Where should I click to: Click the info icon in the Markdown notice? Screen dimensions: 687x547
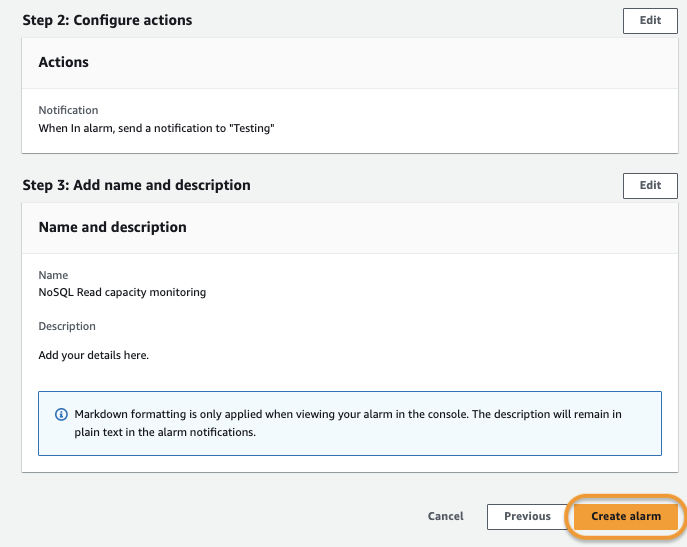[61, 414]
